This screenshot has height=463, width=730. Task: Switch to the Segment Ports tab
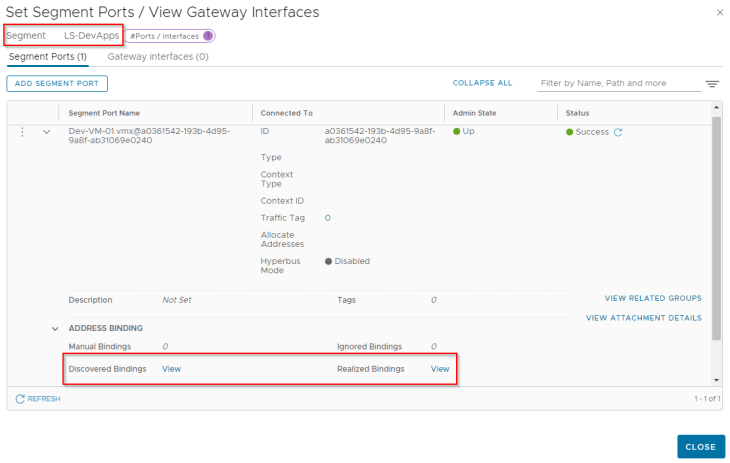click(47, 57)
